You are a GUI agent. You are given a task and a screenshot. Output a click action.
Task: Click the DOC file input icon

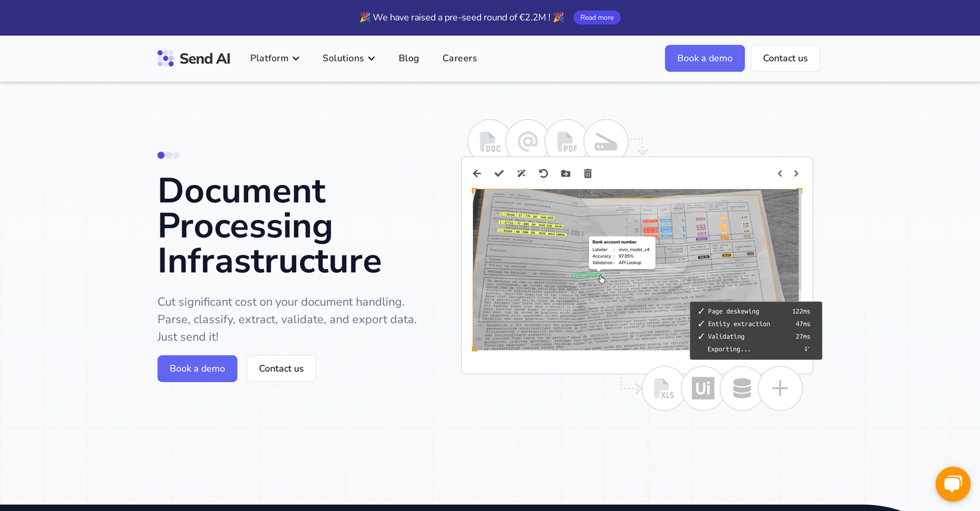click(x=490, y=142)
